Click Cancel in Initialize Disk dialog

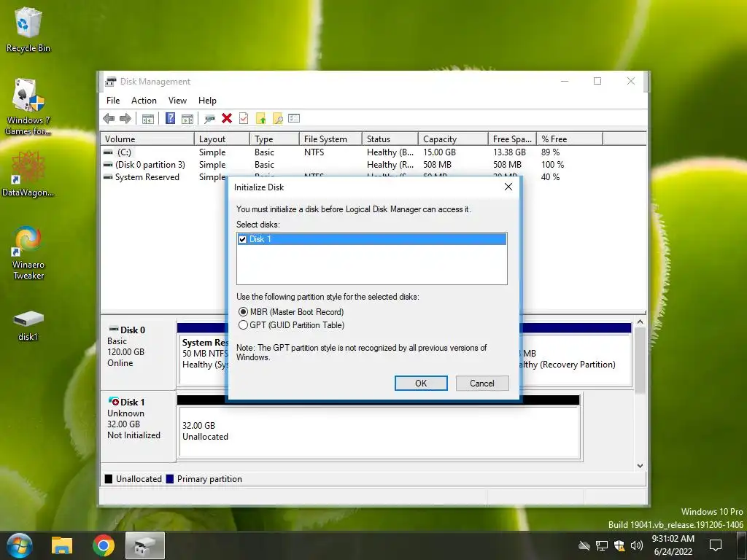coord(482,384)
